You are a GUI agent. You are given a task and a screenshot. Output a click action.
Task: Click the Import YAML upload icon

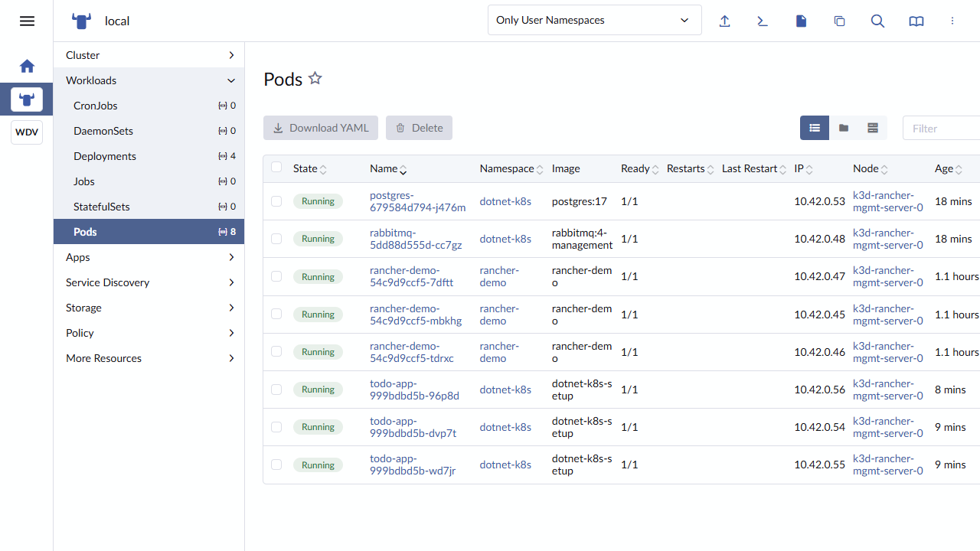point(725,21)
